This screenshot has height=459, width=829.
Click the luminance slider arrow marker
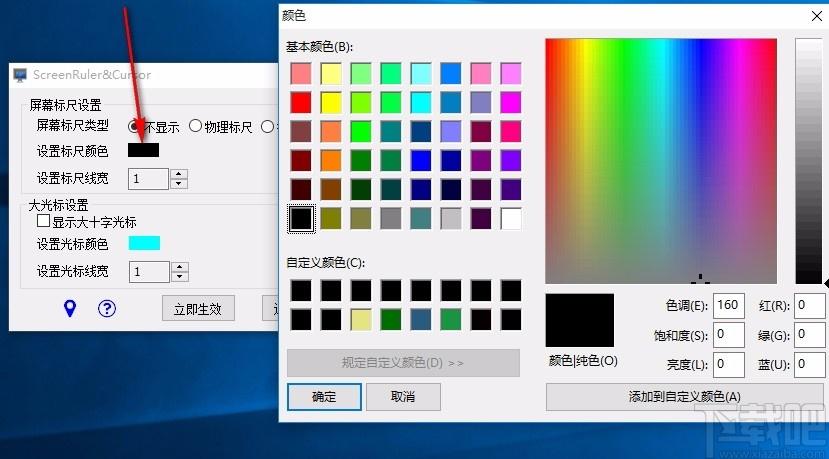pyautogui.click(x=825, y=282)
